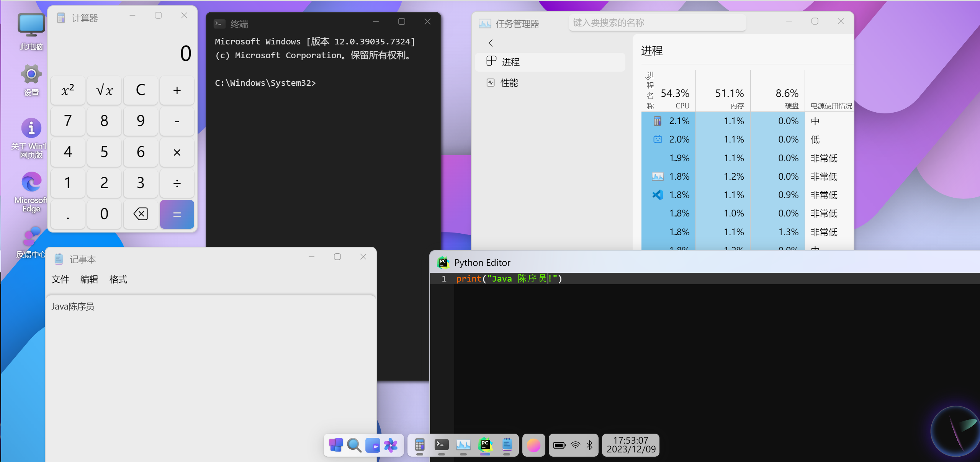This screenshot has height=462, width=980.
Task: Open the Bluetooth tray icon
Action: (590, 445)
